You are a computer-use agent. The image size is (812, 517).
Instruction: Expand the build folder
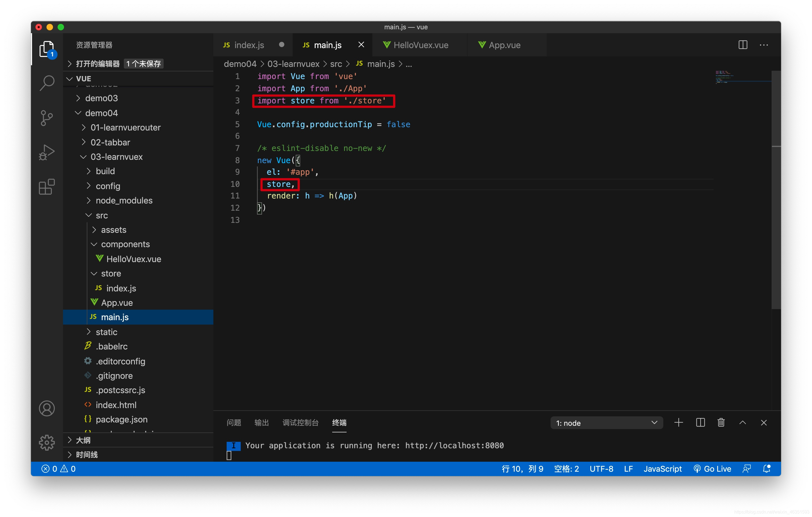[138, 171]
